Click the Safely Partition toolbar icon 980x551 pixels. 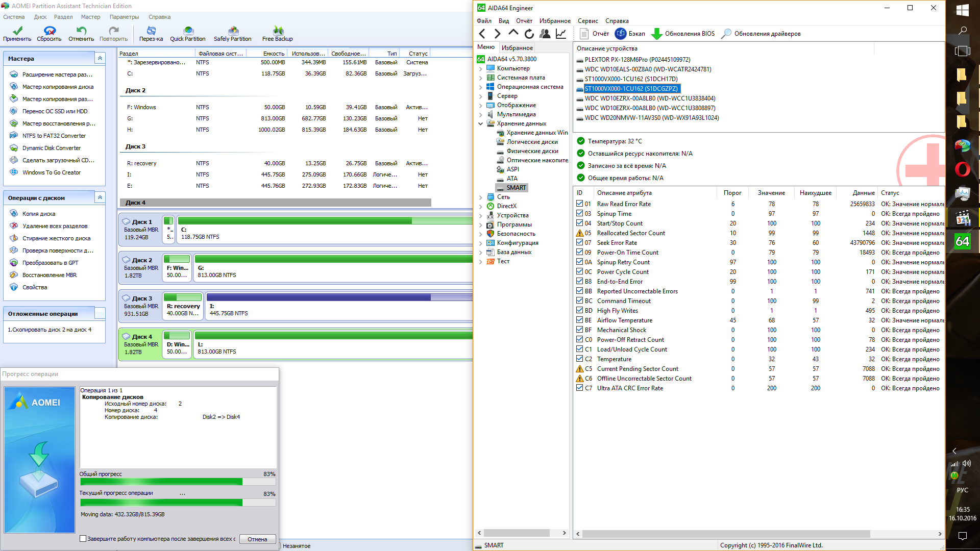(233, 31)
